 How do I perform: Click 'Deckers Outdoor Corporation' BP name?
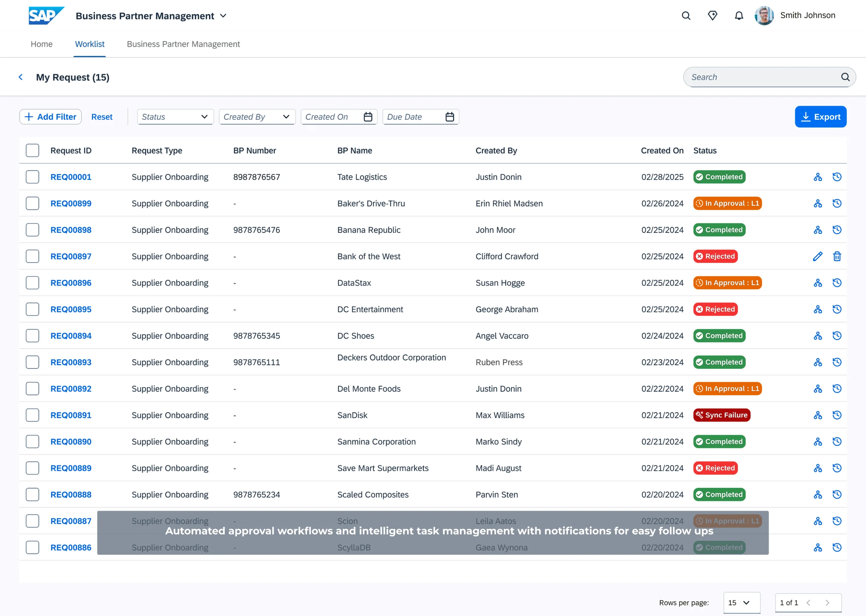(391, 358)
